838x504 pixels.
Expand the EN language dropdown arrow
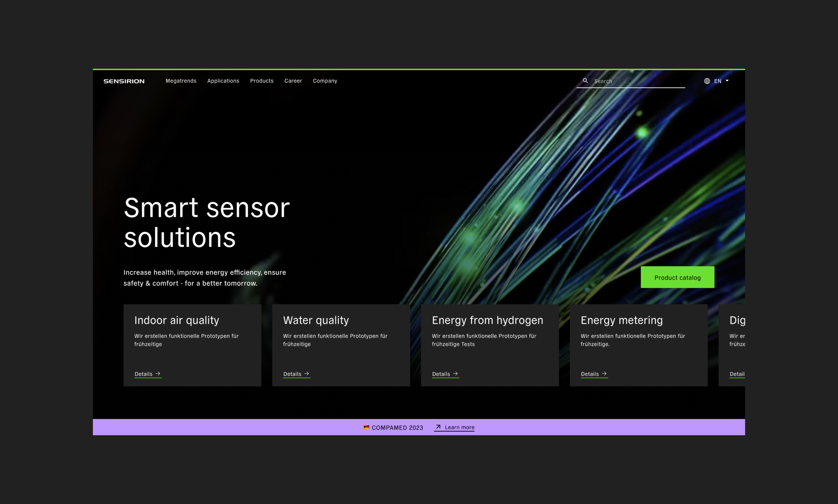(727, 81)
